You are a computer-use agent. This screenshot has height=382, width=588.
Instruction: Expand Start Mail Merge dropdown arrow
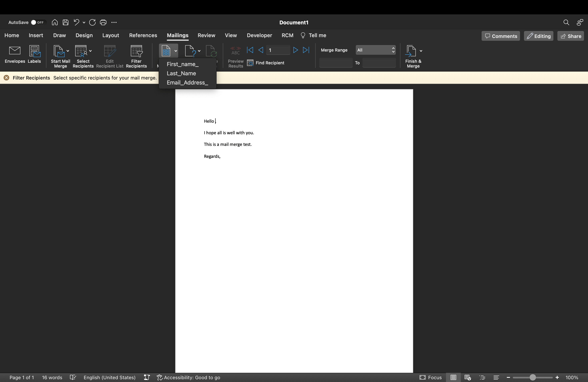click(68, 51)
